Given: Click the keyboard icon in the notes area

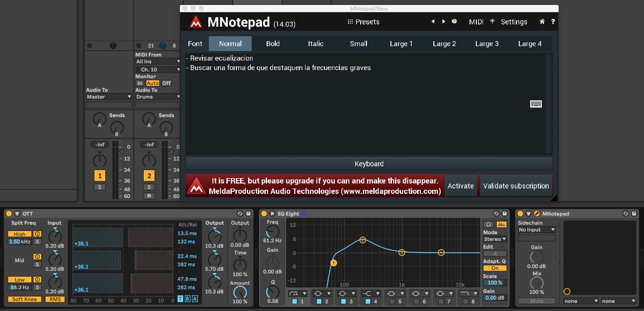Looking at the screenshot, I should tap(536, 104).
